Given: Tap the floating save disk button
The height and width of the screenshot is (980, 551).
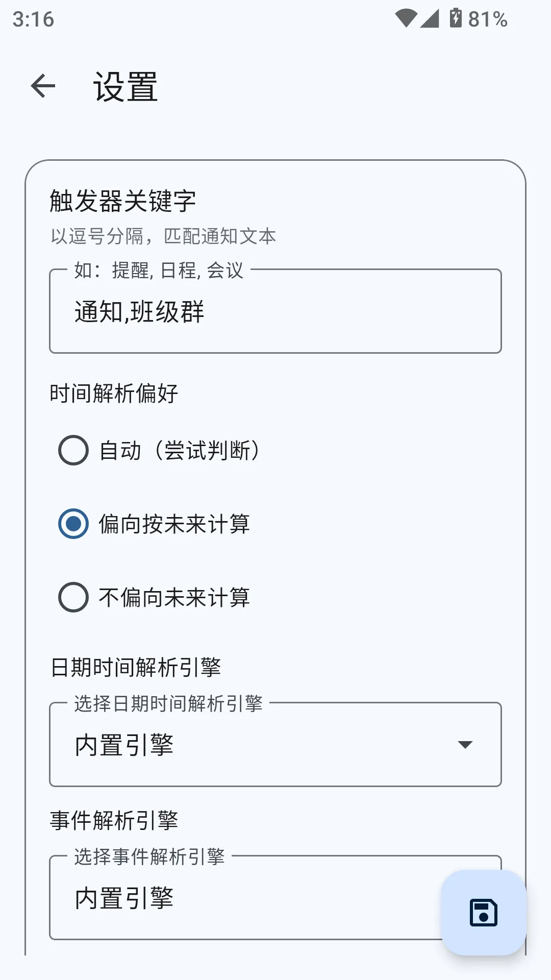Looking at the screenshot, I should (483, 913).
